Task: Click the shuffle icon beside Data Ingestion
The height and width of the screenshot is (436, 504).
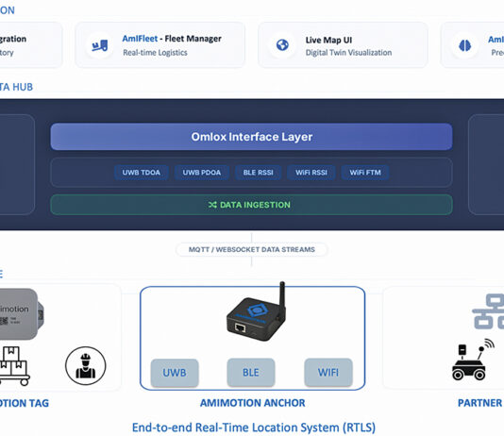Action: pyautogui.click(x=212, y=205)
